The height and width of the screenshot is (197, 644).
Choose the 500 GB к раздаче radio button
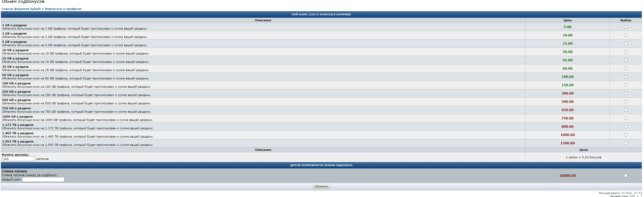pyautogui.click(x=625, y=102)
